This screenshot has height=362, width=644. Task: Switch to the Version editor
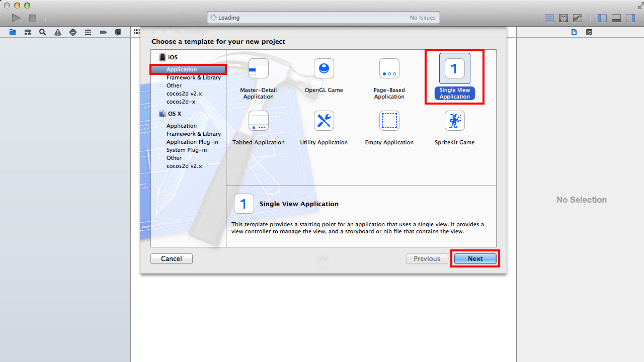click(x=578, y=18)
